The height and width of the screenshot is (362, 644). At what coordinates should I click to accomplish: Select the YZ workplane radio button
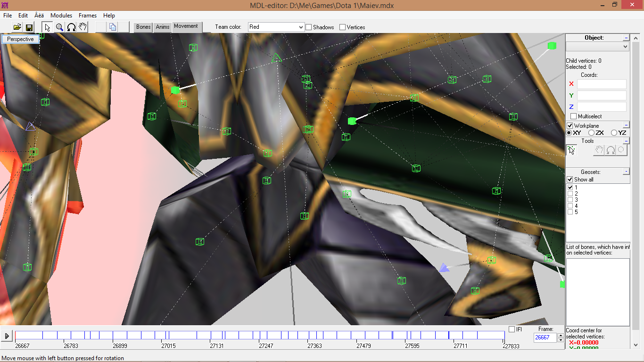click(x=614, y=133)
